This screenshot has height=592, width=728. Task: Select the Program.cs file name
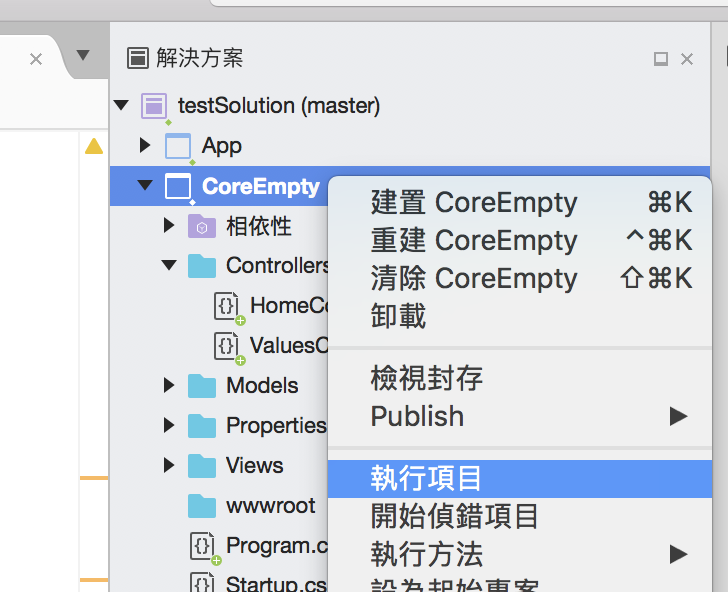coord(277,546)
